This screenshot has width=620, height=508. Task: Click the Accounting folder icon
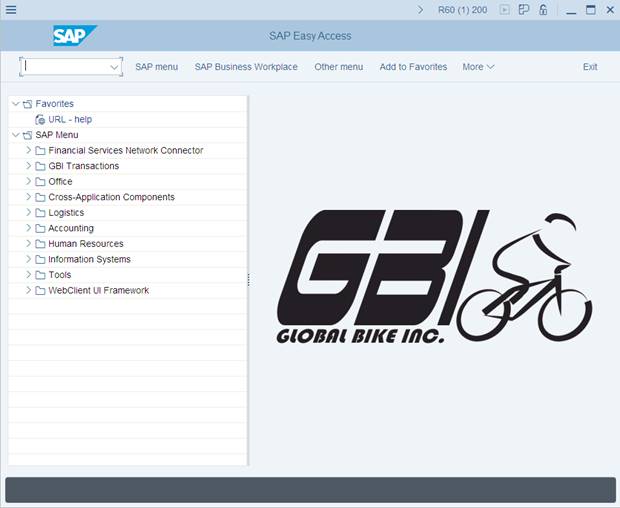(x=40, y=228)
